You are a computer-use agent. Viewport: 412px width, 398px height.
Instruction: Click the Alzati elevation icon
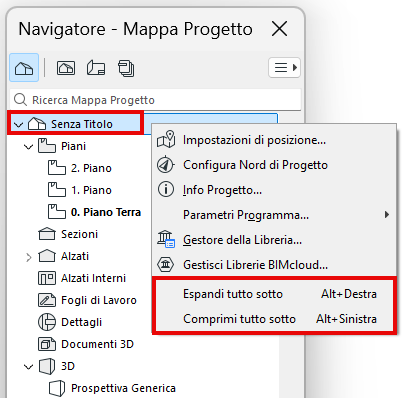tap(47, 256)
